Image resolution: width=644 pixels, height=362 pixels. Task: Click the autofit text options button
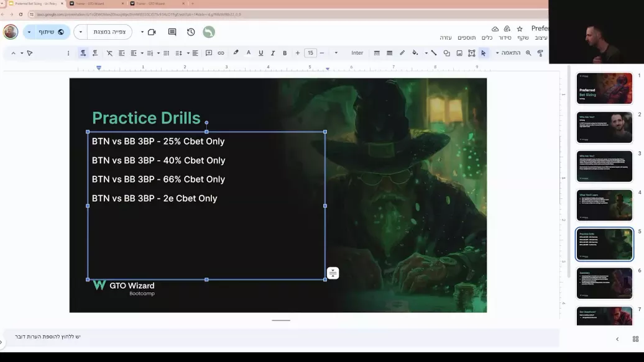point(333,273)
